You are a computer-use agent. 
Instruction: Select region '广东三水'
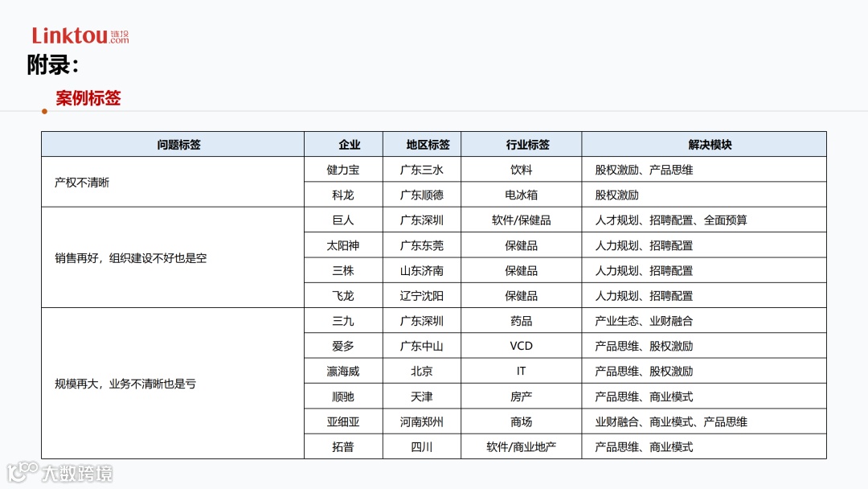[422, 170]
